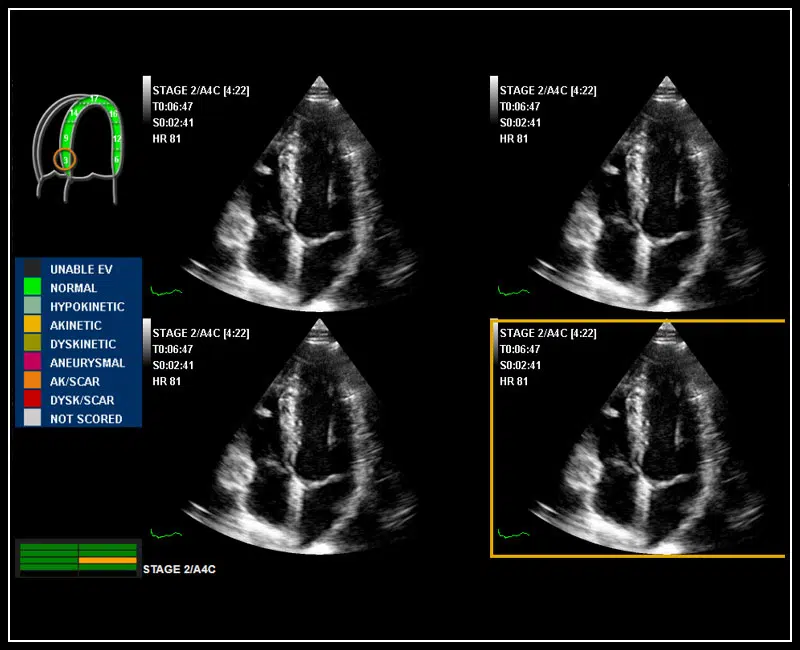Click segment 6 on the heart diagram
This screenshot has height=650, width=800.
[117, 159]
